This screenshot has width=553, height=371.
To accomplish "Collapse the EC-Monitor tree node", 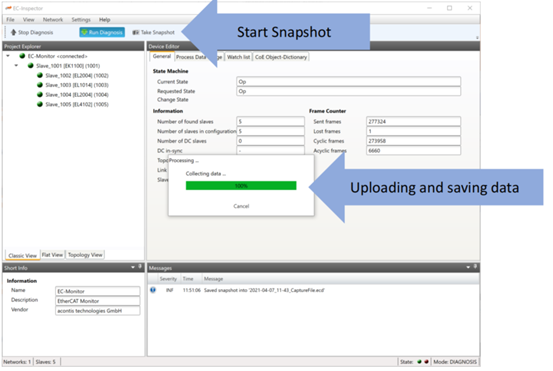I will tap(8, 56).
